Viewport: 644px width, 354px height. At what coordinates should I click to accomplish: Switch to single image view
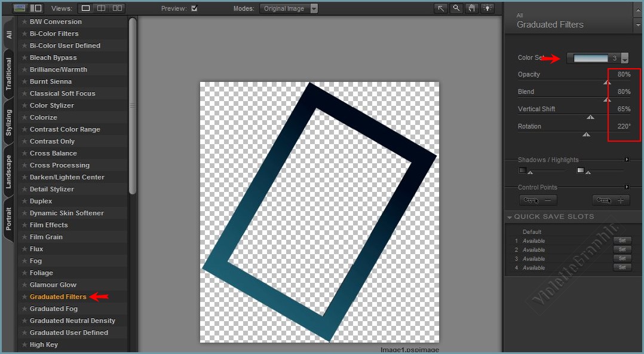(x=85, y=8)
